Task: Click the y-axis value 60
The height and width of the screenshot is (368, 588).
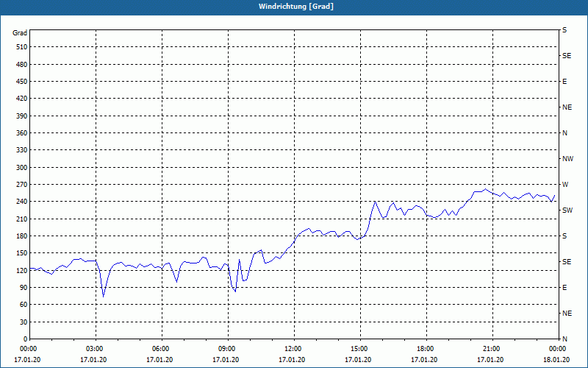Action: click(24, 305)
